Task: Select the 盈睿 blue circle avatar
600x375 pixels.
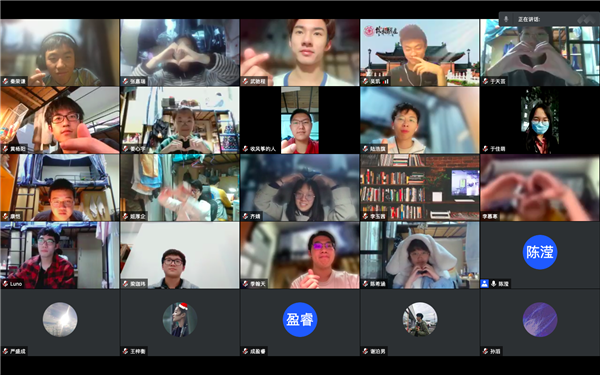Action: 300,320
